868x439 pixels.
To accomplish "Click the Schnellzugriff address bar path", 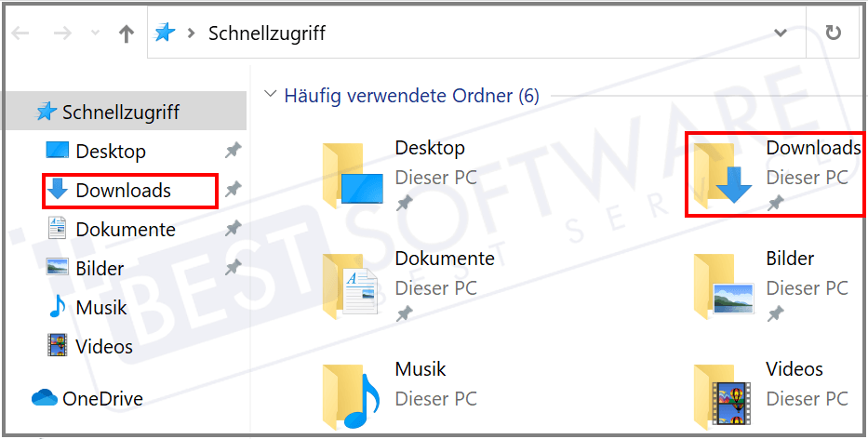I will pyautogui.click(x=267, y=33).
